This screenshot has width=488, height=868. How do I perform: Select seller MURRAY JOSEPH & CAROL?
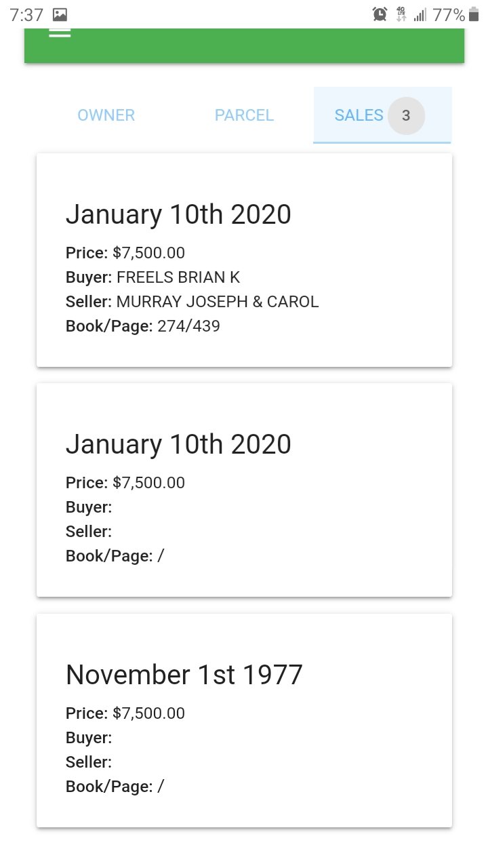[x=218, y=302]
